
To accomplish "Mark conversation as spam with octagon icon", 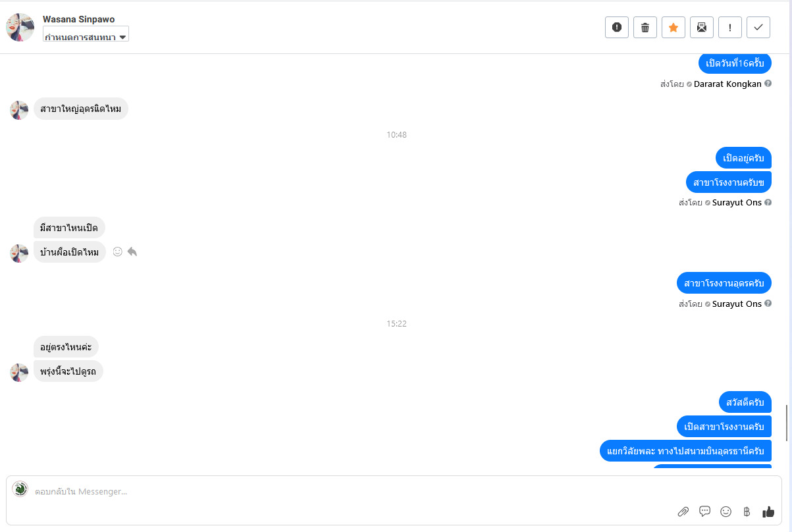I will [617, 27].
